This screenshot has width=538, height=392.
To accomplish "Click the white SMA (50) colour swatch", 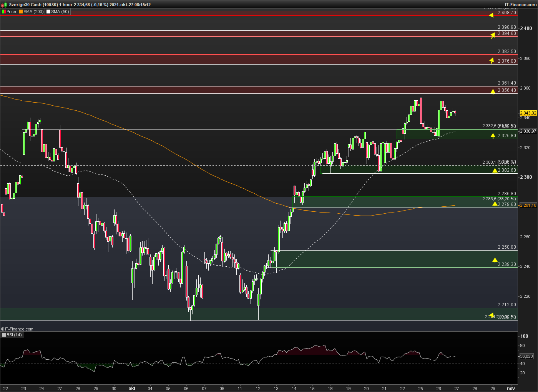I will [48, 12].
